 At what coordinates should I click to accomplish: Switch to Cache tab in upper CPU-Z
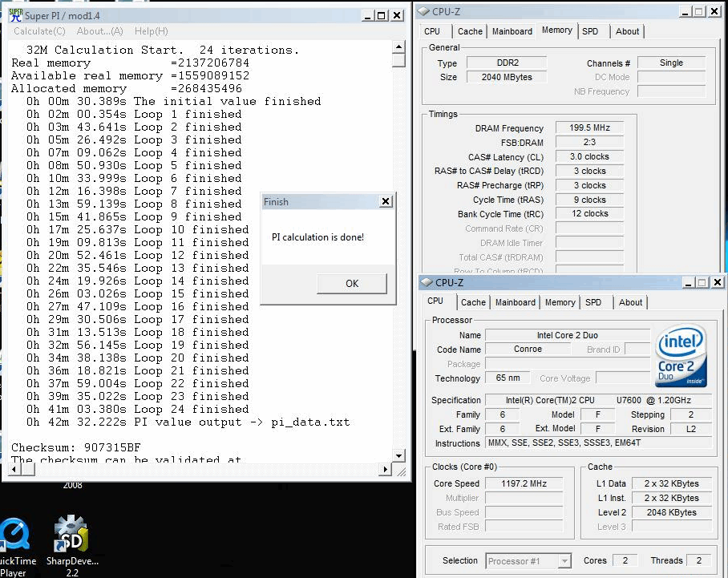click(470, 31)
